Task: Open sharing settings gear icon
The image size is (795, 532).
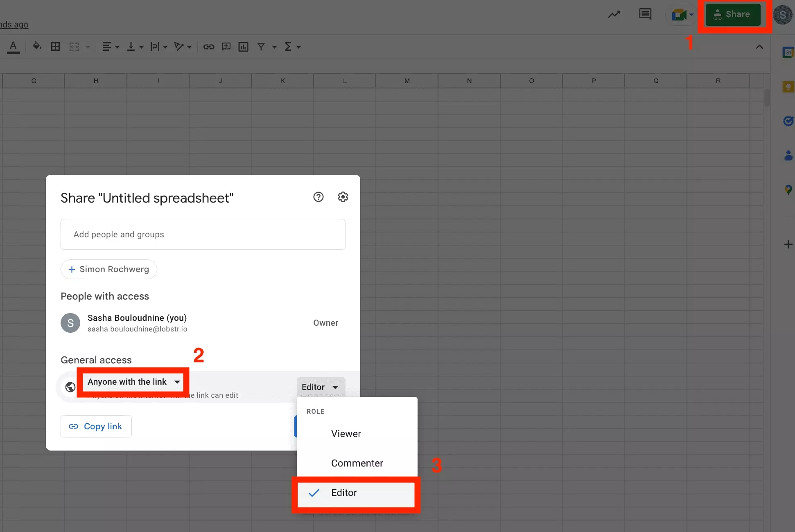Action: tap(343, 197)
